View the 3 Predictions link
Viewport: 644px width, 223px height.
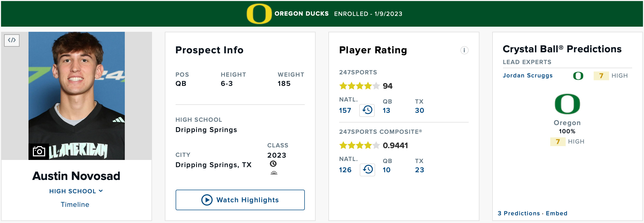(x=519, y=213)
